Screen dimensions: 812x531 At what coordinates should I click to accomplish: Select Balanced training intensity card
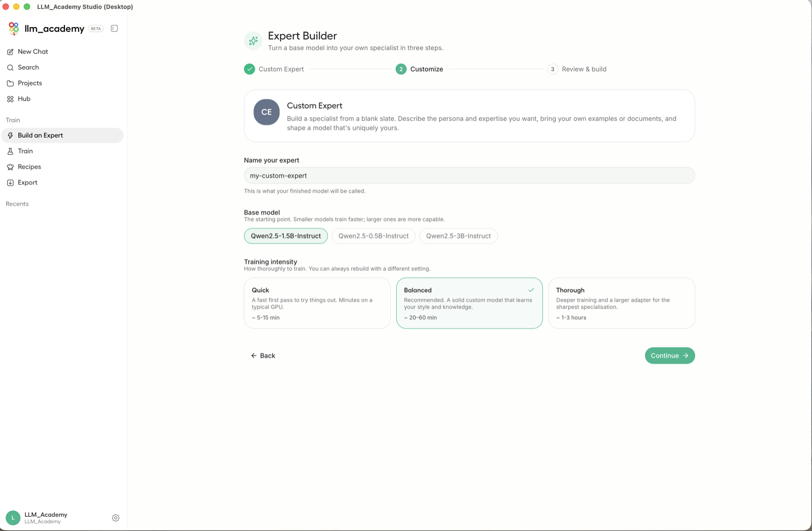(469, 303)
